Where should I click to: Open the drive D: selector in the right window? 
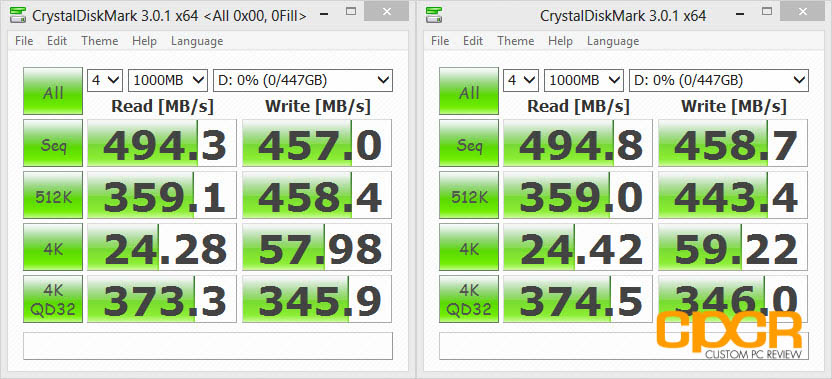[x=718, y=81]
